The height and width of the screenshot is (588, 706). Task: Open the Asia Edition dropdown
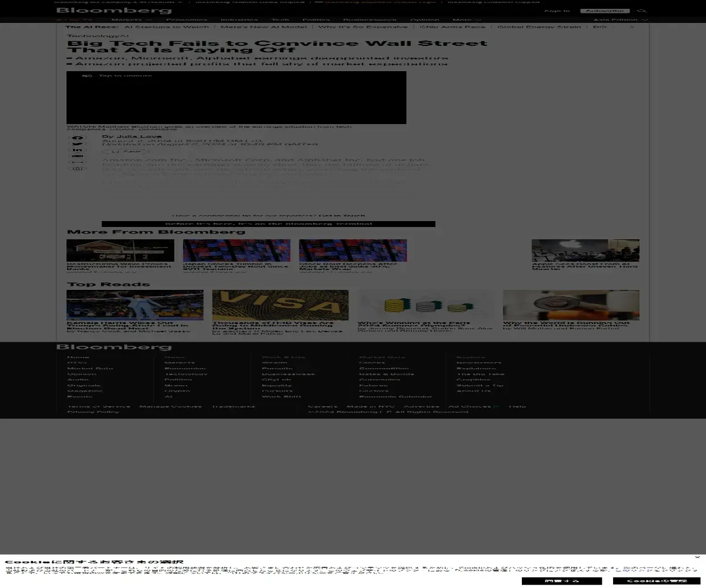621,20
